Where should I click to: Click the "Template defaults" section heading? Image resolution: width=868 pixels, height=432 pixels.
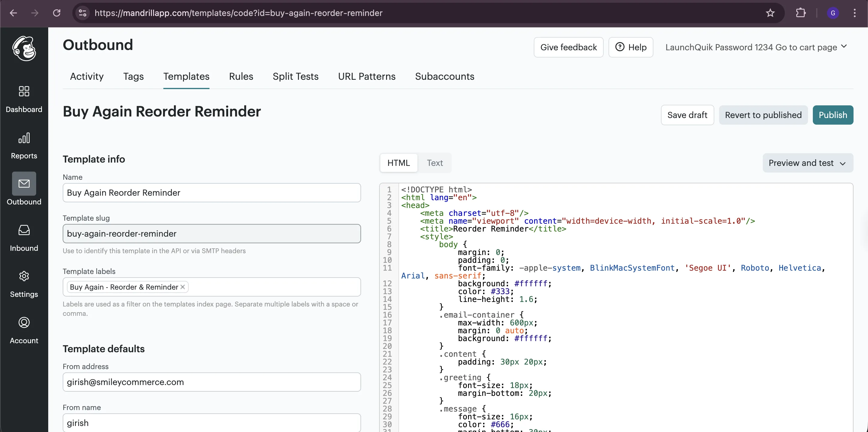point(104,349)
